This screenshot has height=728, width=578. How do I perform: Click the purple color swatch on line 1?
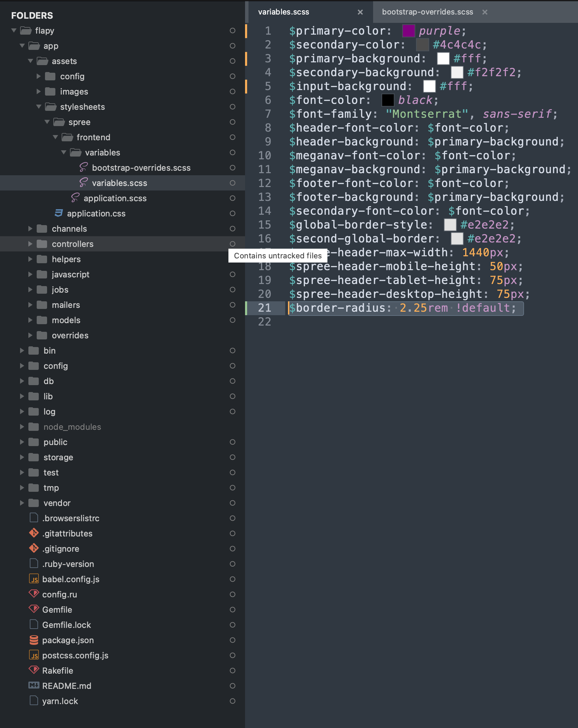click(x=409, y=30)
